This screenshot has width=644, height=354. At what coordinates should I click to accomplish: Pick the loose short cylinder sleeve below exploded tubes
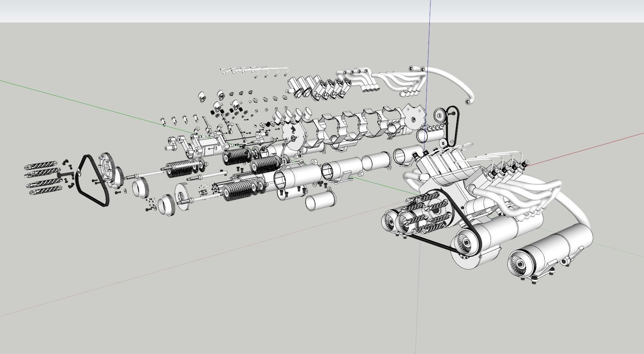click(321, 201)
